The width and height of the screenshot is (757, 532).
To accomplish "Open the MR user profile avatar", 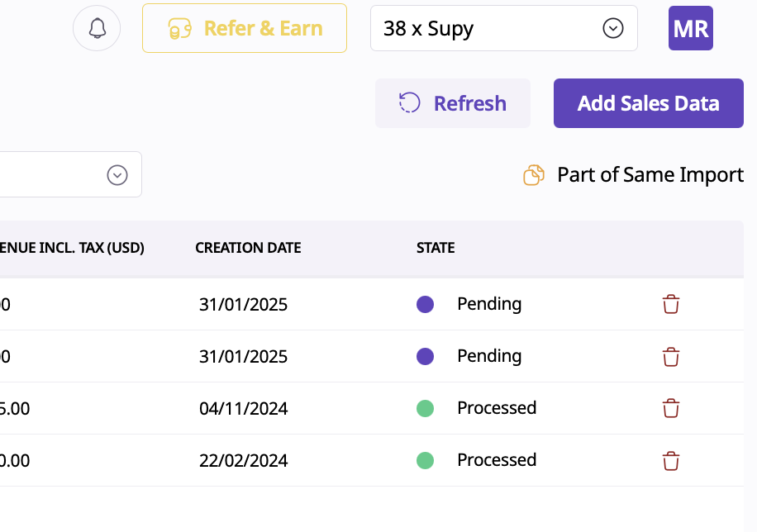I will pyautogui.click(x=690, y=29).
